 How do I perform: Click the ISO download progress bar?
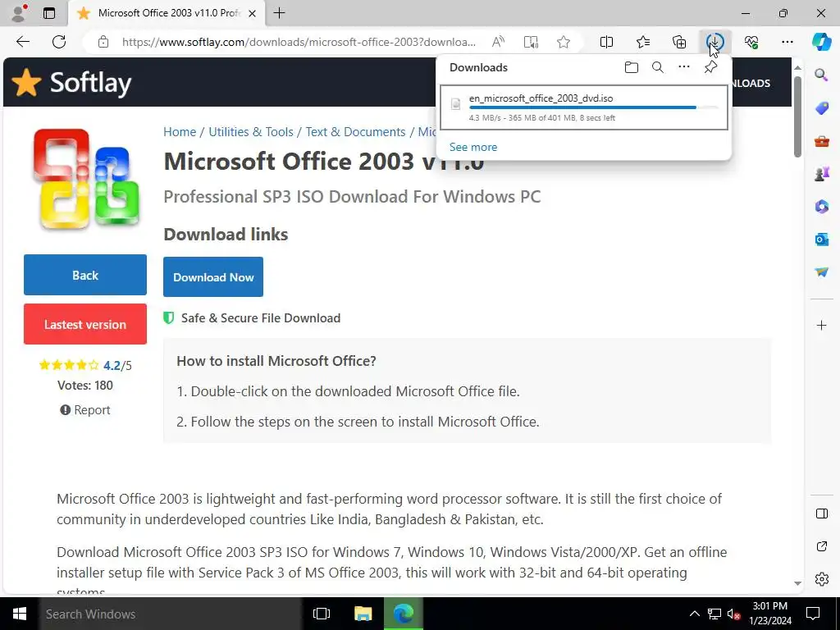pyautogui.click(x=594, y=107)
